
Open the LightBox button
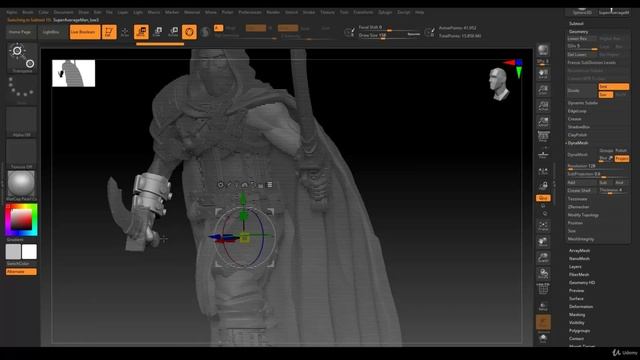click(51, 32)
